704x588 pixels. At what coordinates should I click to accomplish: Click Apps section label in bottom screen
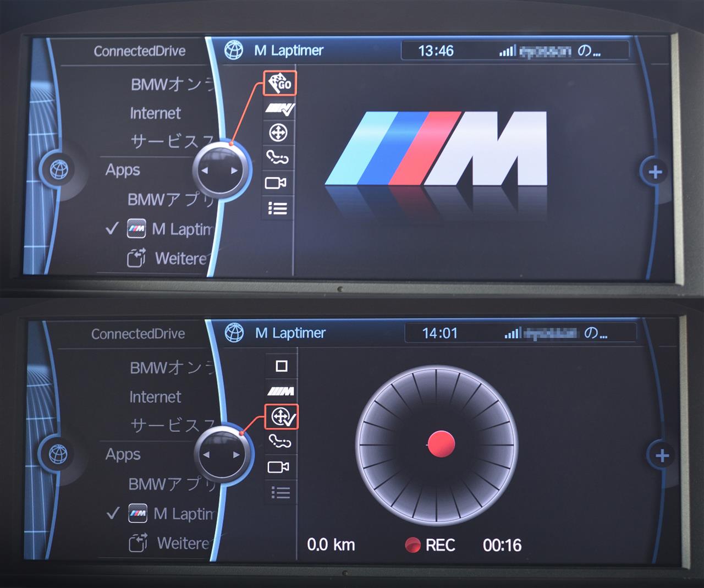(x=123, y=454)
